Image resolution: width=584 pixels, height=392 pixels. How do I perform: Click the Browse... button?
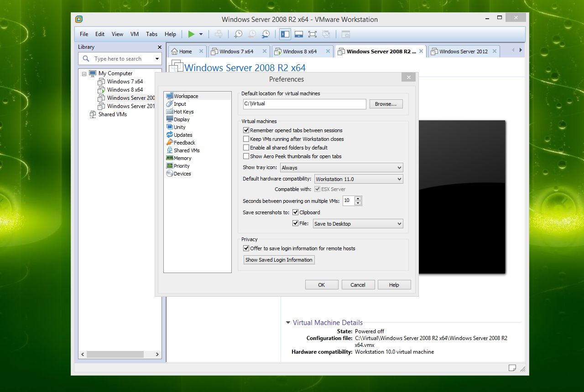[386, 104]
